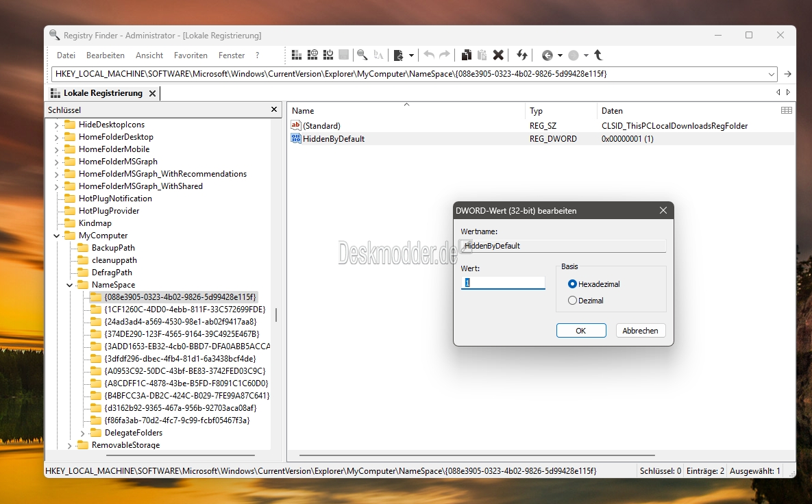Click Abbrechen in DWORD dialog
Screen dimensions: 812x504
(x=640, y=331)
